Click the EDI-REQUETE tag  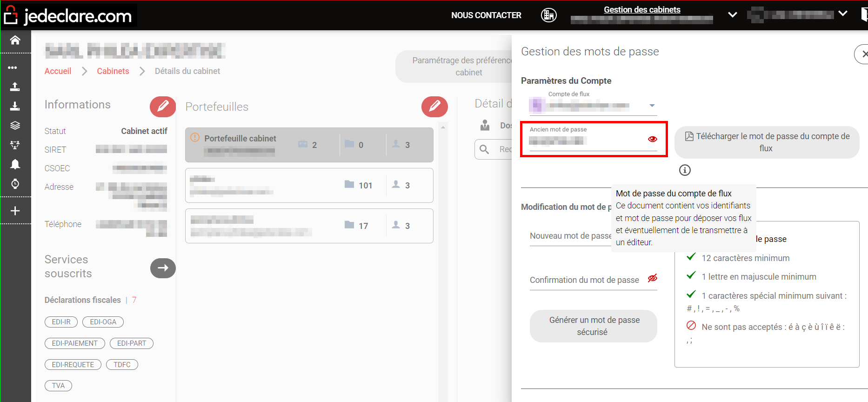[x=73, y=365]
